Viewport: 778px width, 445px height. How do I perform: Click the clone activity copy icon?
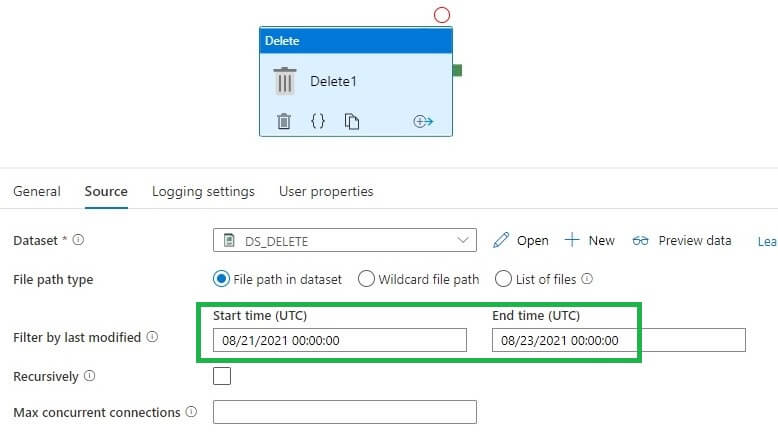[x=352, y=121]
